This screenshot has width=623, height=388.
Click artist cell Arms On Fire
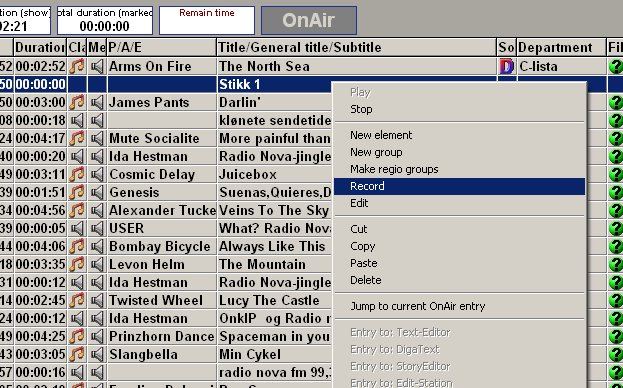(162, 66)
